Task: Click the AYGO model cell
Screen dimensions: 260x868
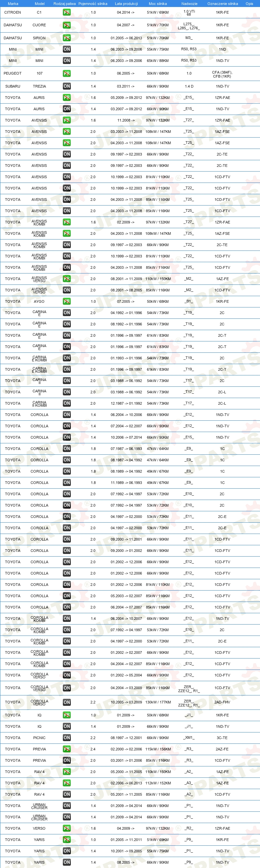Action: click(x=39, y=301)
